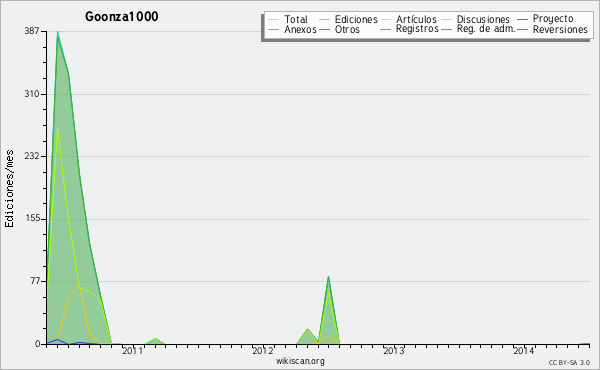Image resolution: width=600 pixels, height=370 pixels.
Task: Click the orange Anexos line swatch
Action: click(274, 29)
